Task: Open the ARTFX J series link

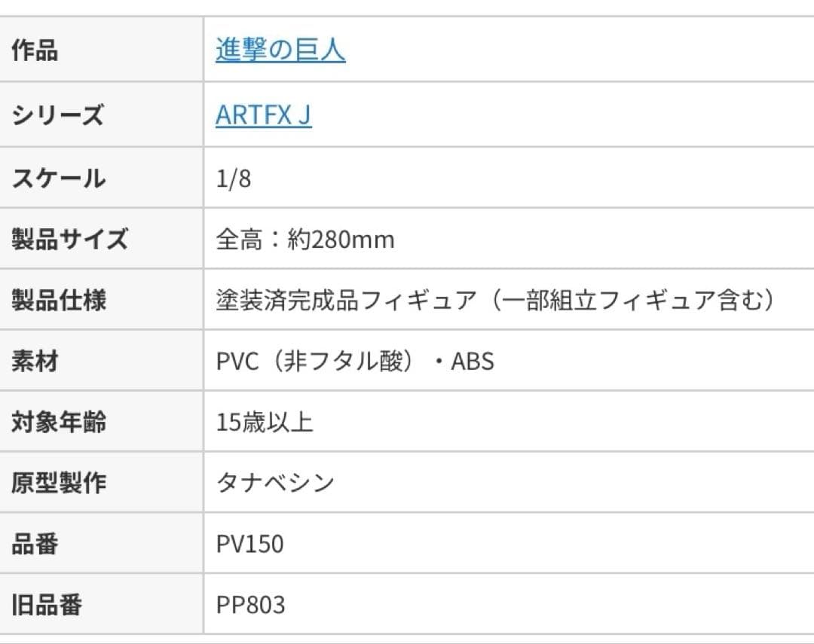Action: pyautogui.click(x=263, y=115)
